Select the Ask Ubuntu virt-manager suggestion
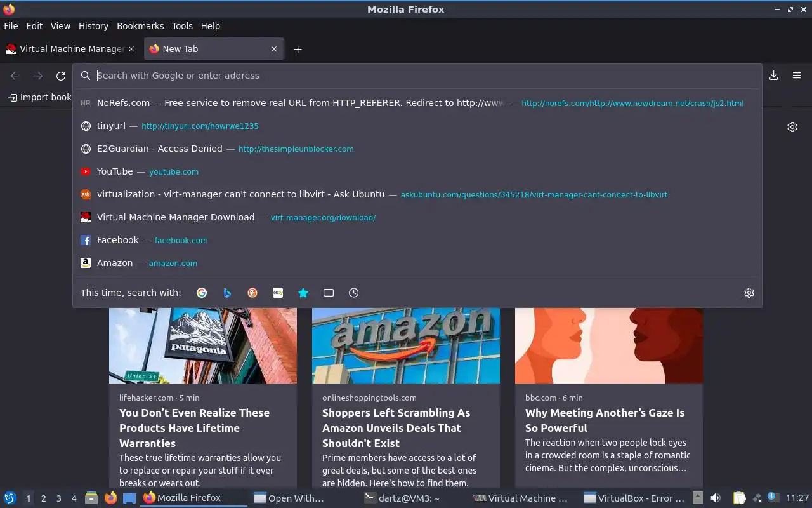Screen dimensions: 812x508 point(417,194)
